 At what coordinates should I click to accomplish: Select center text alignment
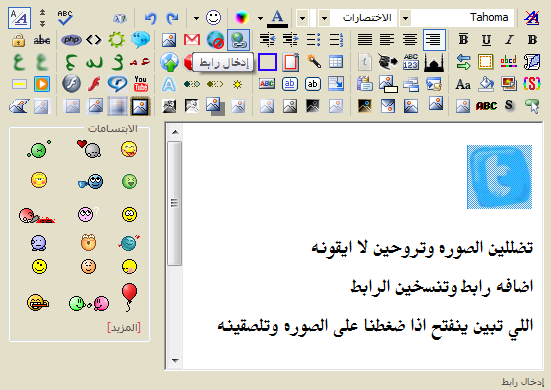[x=409, y=40]
